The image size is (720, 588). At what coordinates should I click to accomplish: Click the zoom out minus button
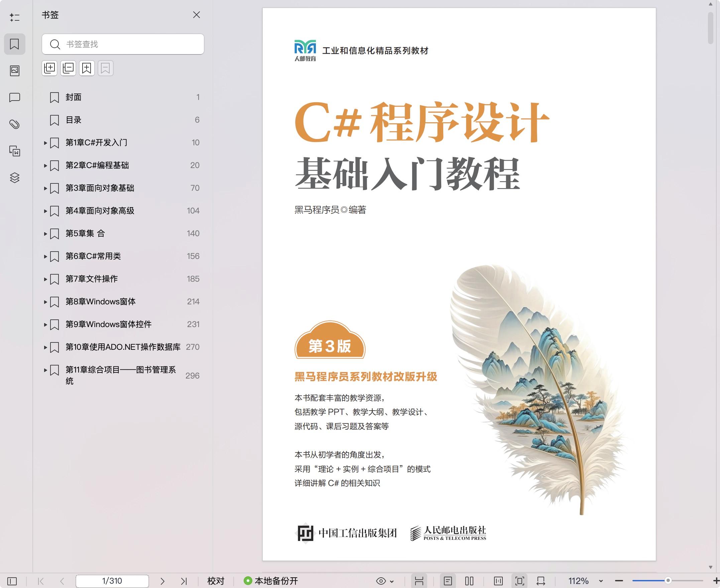pos(619,581)
